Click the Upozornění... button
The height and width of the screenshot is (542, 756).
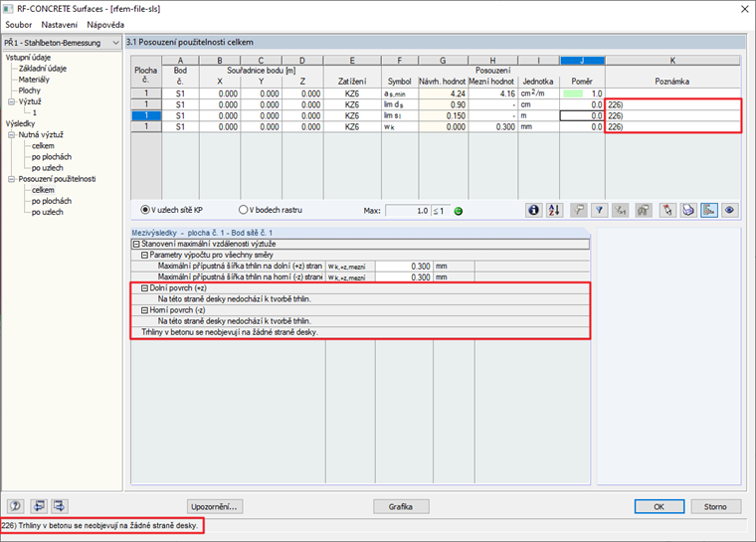(x=215, y=506)
